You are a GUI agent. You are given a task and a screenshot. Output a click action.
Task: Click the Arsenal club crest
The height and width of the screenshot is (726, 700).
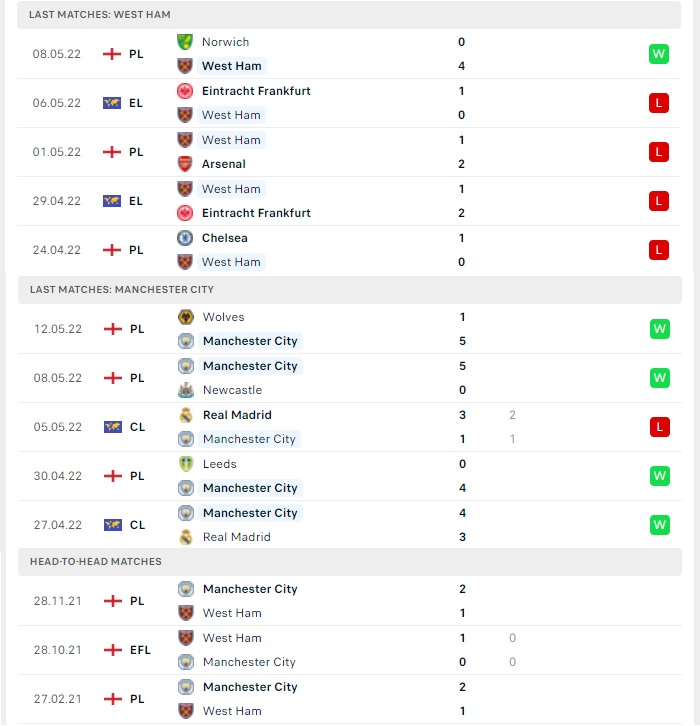click(185, 164)
